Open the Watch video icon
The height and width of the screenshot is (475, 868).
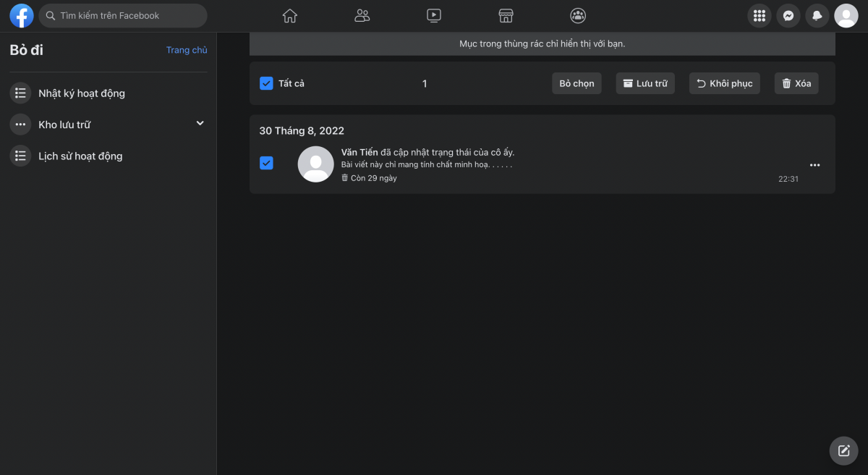tap(434, 15)
